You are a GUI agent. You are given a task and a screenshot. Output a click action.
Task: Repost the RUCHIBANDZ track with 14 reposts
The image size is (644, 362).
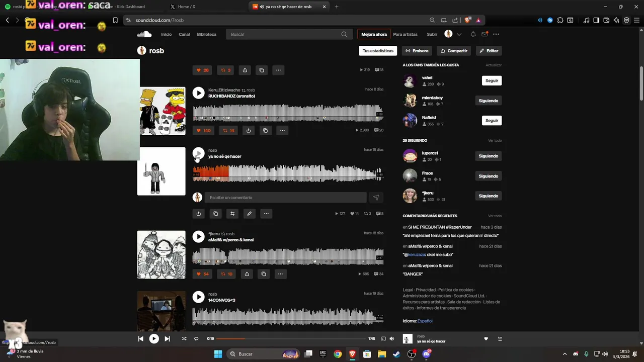pyautogui.click(x=228, y=130)
